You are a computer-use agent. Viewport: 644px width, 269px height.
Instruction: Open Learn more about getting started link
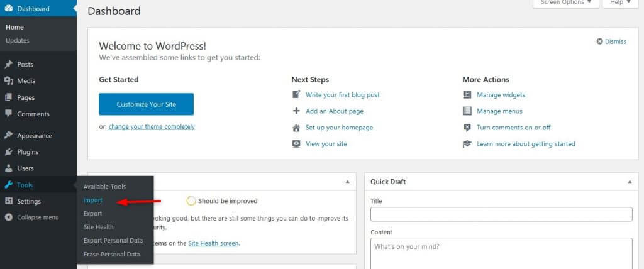click(x=526, y=144)
